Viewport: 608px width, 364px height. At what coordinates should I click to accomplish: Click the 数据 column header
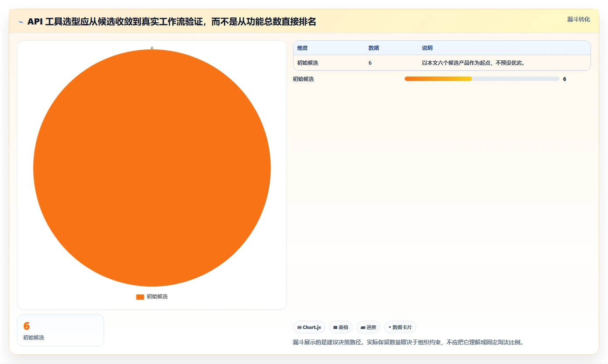pos(374,48)
